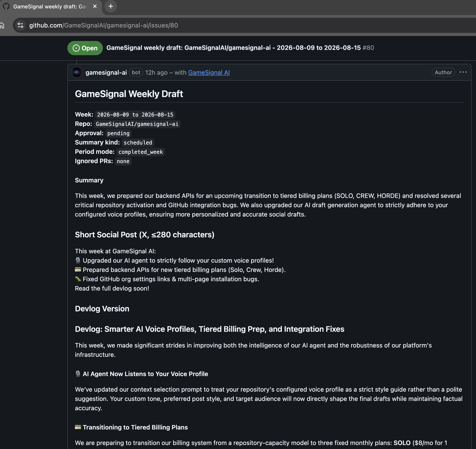The image size is (476, 449).
Task: Click the week range code 2026-08-09 to 2026-08-15
Action: (x=135, y=115)
